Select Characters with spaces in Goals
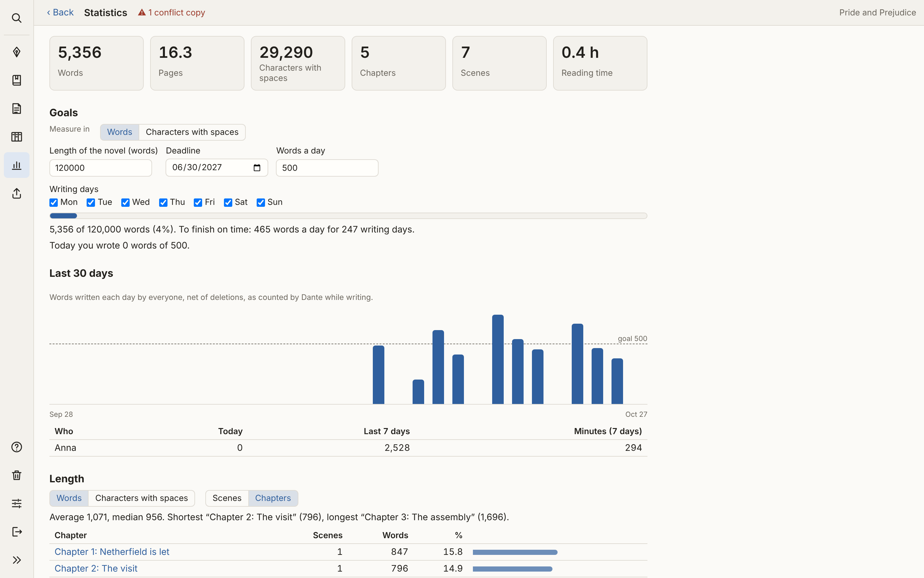 tap(192, 132)
